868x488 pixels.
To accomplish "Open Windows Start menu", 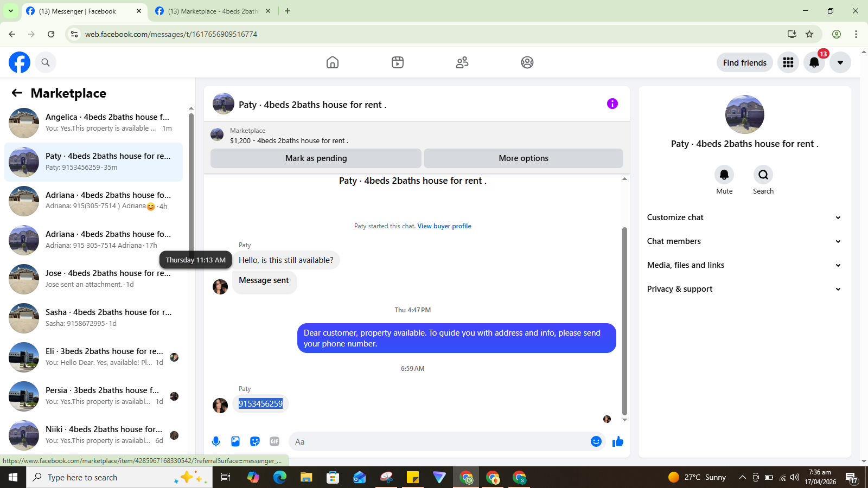I will [x=13, y=477].
